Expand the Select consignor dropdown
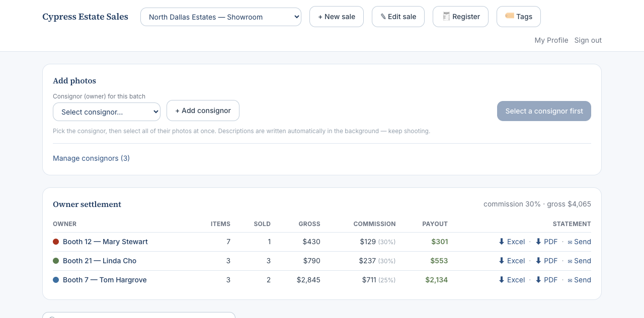The height and width of the screenshot is (318, 644). [107, 112]
